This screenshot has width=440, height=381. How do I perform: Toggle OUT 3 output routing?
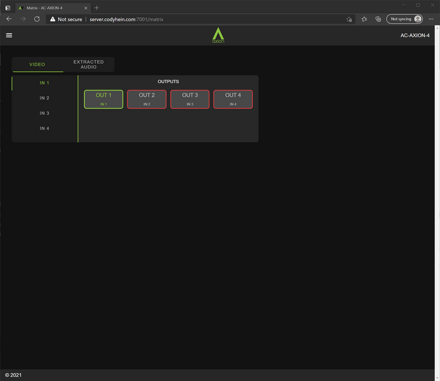pos(190,99)
